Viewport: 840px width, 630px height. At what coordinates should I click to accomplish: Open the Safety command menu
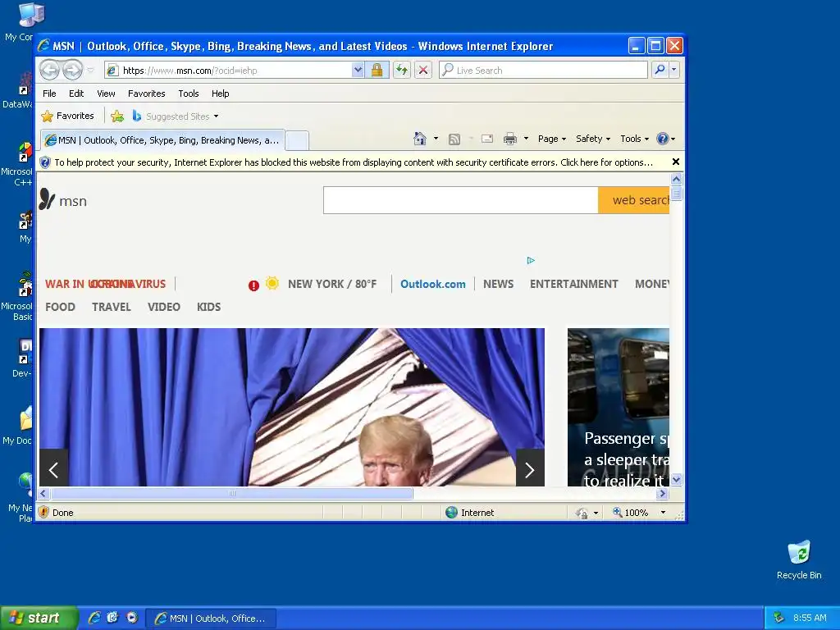pos(592,139)
